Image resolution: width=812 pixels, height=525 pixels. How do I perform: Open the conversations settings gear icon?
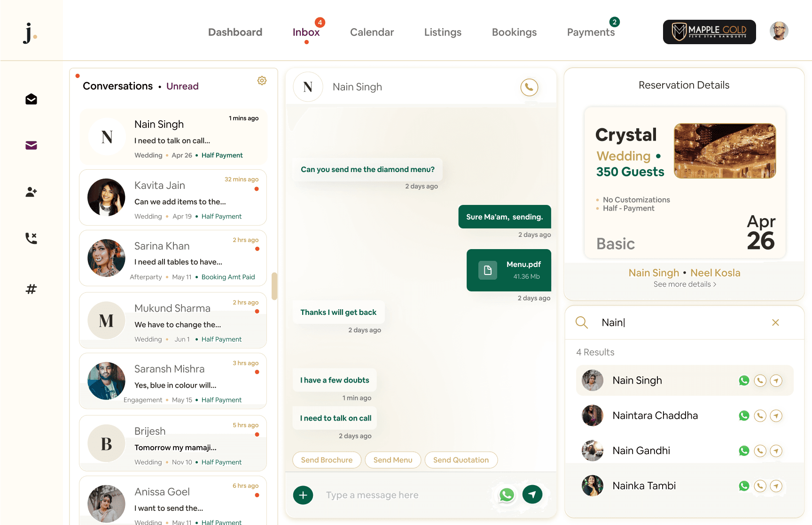[x=262, y=81]
